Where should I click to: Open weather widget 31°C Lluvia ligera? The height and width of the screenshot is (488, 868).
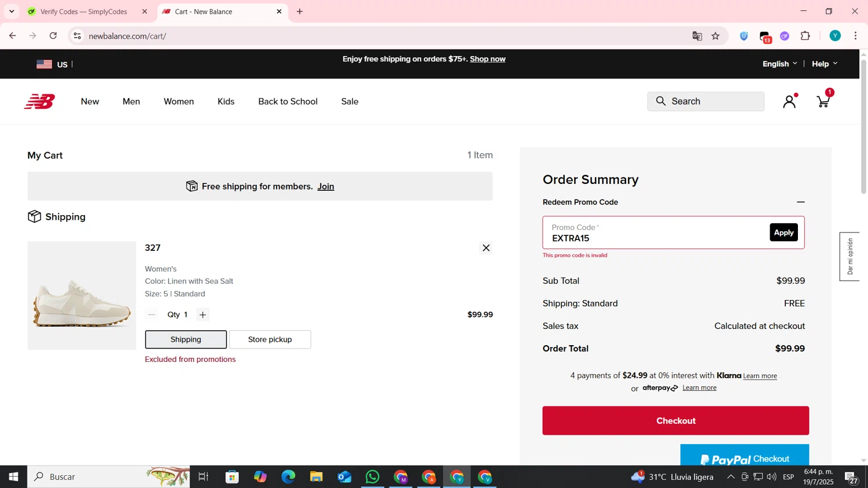tap(672, 477)
